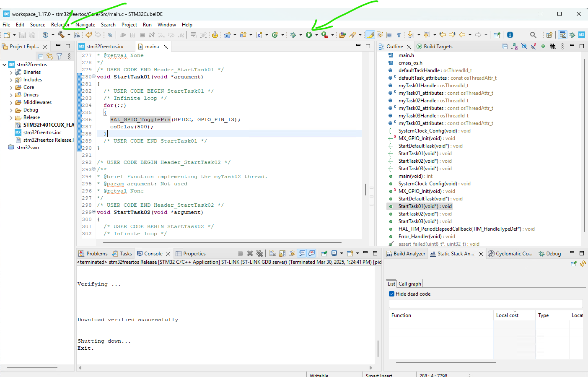Collapse StartTask01 function fold marker in editor

click(93, 76)
